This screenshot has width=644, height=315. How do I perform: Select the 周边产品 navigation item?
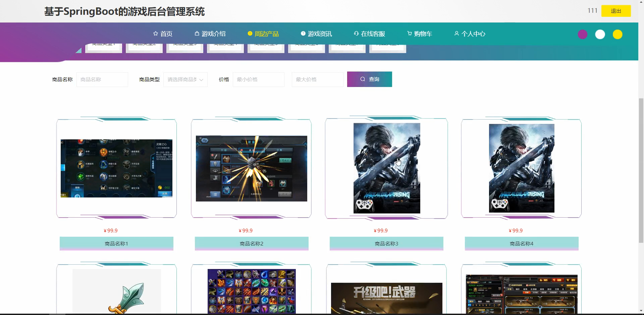pyautogui.click(x=263, y=34)
